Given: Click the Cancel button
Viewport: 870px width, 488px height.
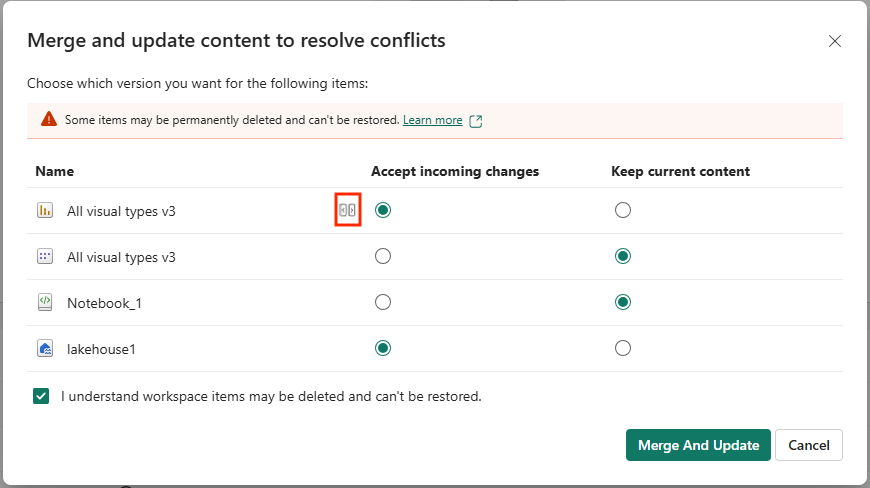Looking at the screenshot, I should [x=808, y=445].
